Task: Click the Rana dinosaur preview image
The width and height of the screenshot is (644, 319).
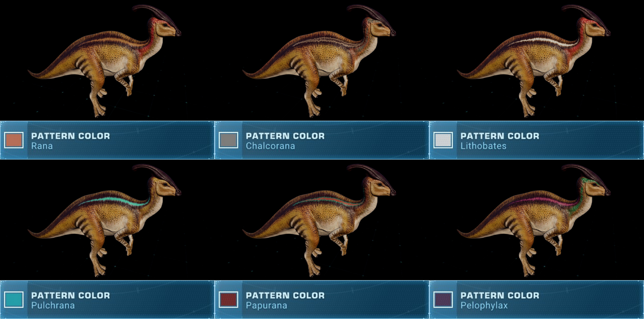Action: coord(105,61)
